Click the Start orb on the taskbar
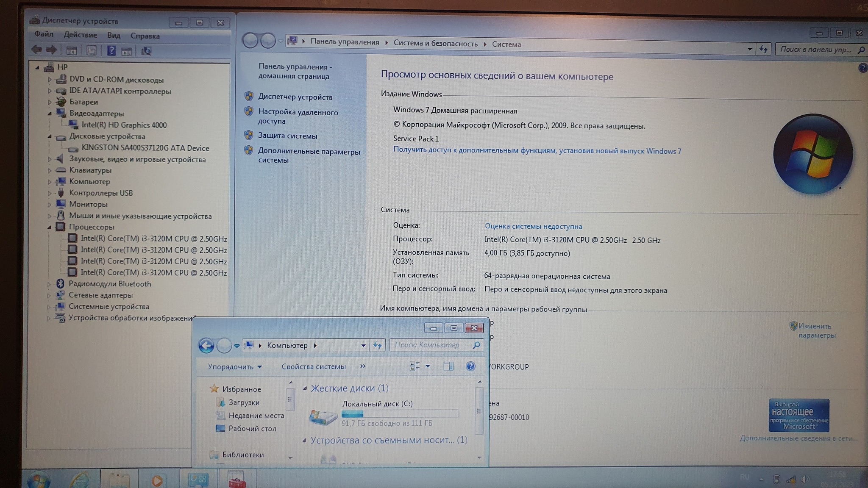 (39, 480)
